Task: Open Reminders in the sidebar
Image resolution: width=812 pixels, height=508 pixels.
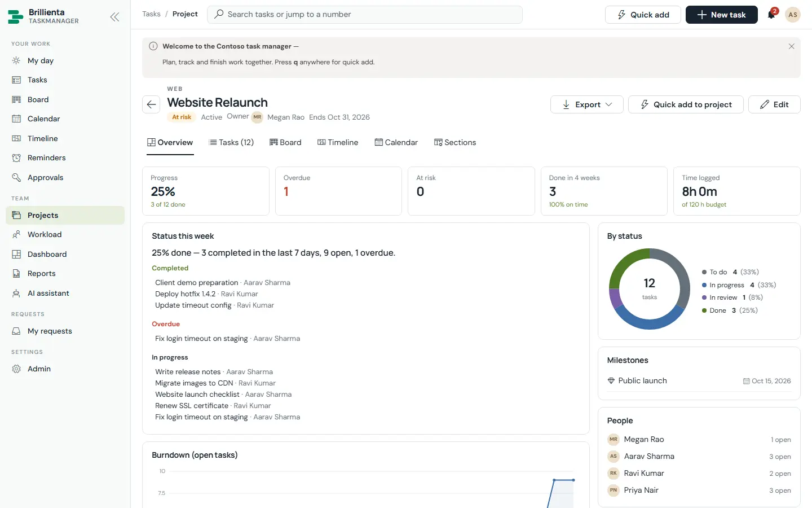Action: point(65,157)
